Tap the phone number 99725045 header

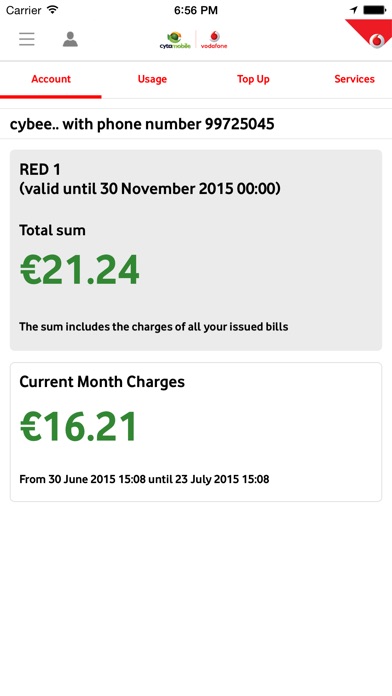[142, 124]
